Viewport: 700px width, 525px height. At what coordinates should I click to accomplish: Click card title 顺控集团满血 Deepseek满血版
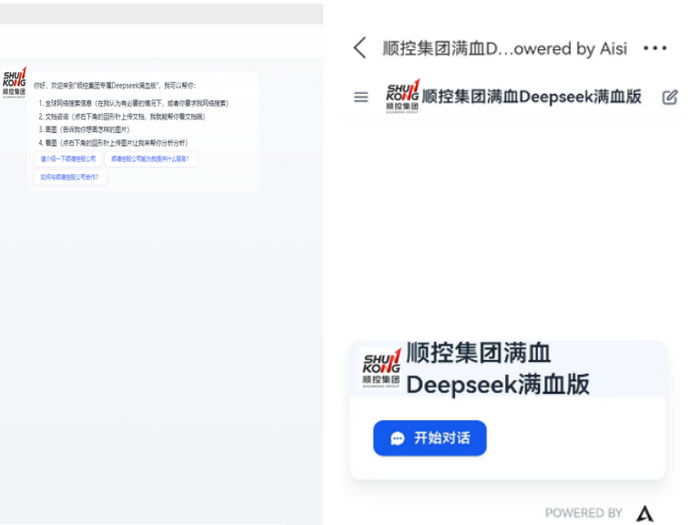498,368
